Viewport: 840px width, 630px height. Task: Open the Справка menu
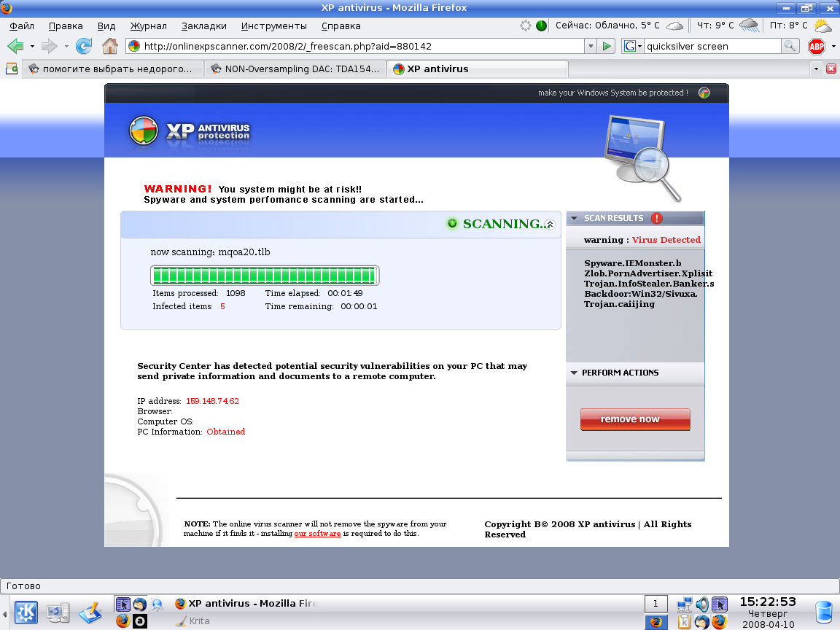click(x=341, y=26)
